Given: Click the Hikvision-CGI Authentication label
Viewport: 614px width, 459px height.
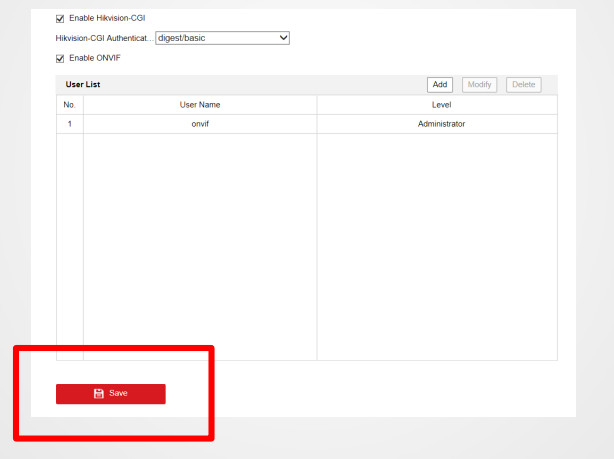Looking at the screenshot, I should [x=104, y=38].
